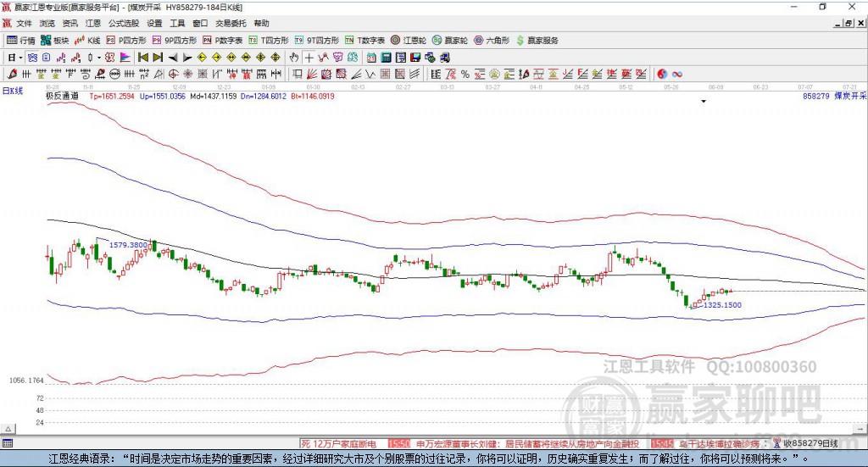Click the flag-colored chart icon
The width and height of the screenshot is (868, 467).
125,58
